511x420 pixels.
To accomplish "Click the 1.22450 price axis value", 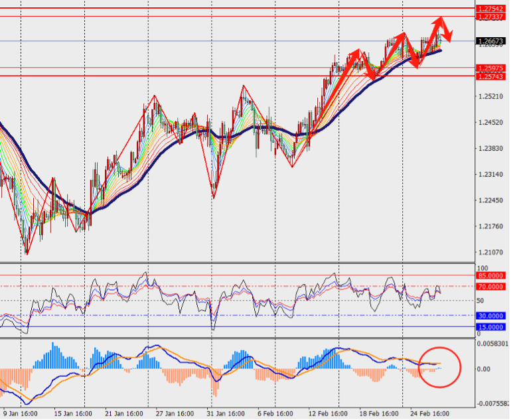I will pyautogui.click(x=491, y=200).
